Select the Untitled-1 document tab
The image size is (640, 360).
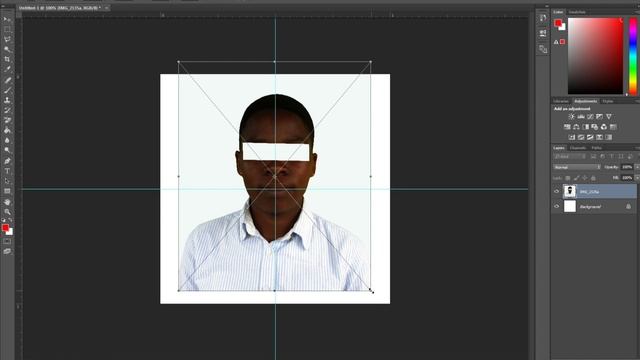point(60,8)
